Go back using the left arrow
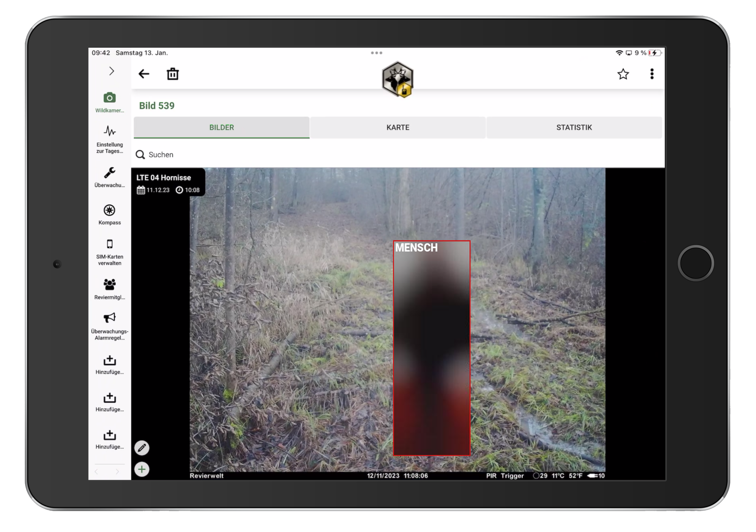 coord(144,74)
